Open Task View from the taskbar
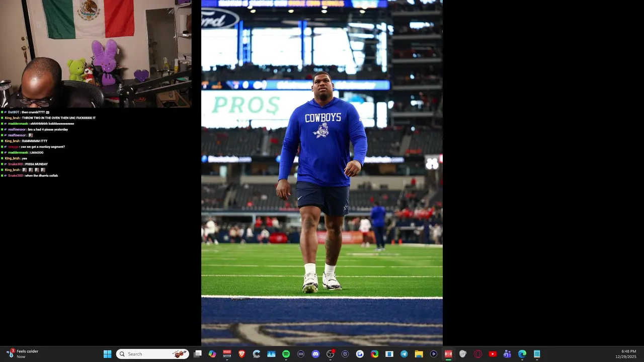Screen dimensions: 644x362 tap(198, 354)
